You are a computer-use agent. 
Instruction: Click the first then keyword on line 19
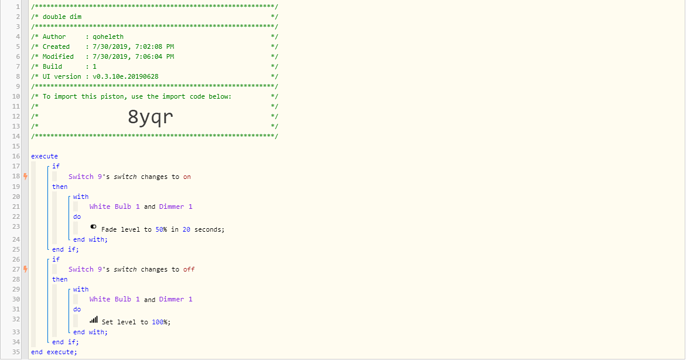[x=60, y=187]
